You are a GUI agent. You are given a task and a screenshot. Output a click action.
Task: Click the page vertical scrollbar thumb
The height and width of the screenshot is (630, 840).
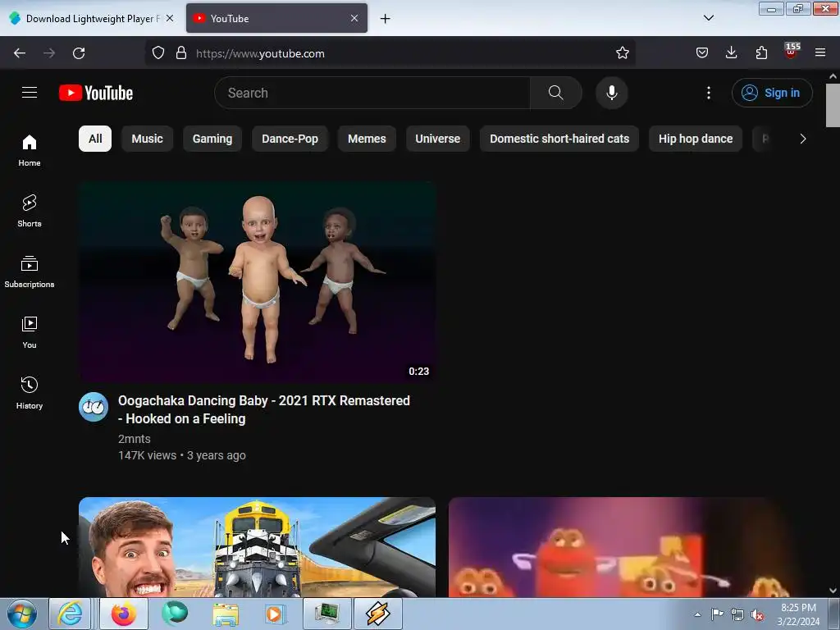pos(833,105)
